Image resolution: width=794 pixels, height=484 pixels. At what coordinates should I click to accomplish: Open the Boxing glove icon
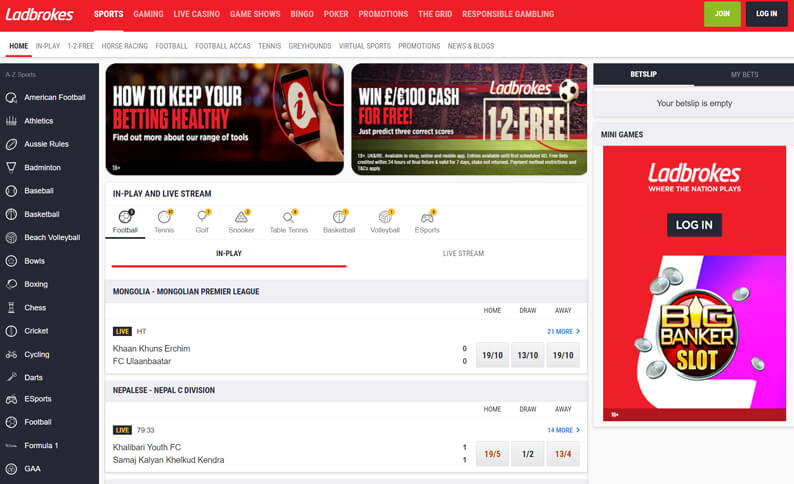pyautogui.click(x=11, y=285)
